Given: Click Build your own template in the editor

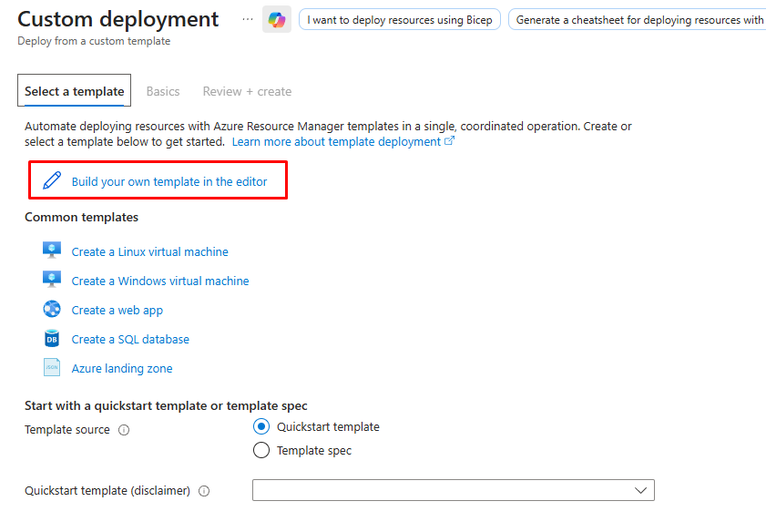Looking at the screenshot, I should [x=169, y=181].
